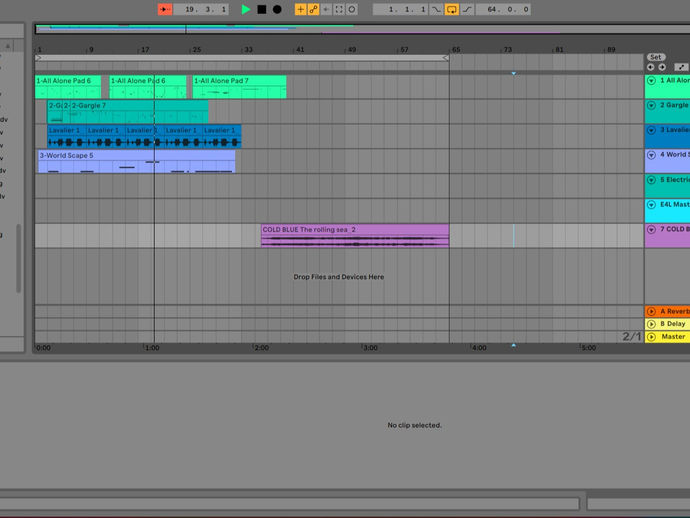This screenshot has width=690, height=518.
Task: Click the Session Record circle outline button
Action: point(352,9)
